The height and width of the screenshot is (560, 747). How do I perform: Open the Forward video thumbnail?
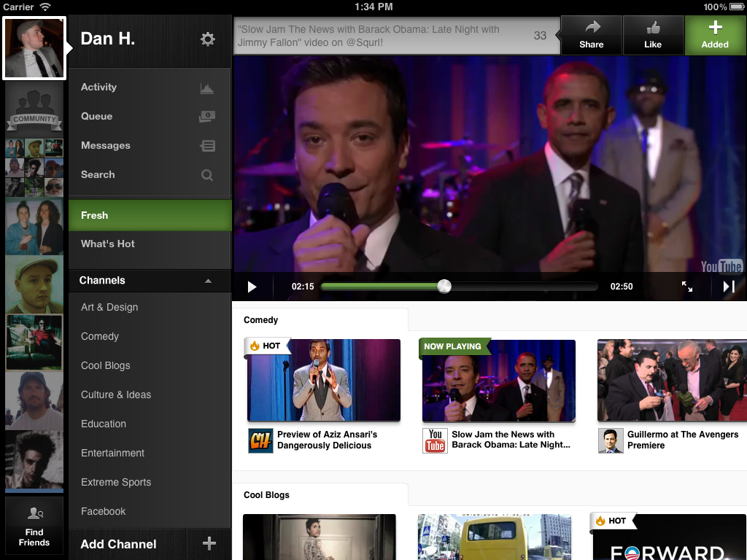pos(670,537)
